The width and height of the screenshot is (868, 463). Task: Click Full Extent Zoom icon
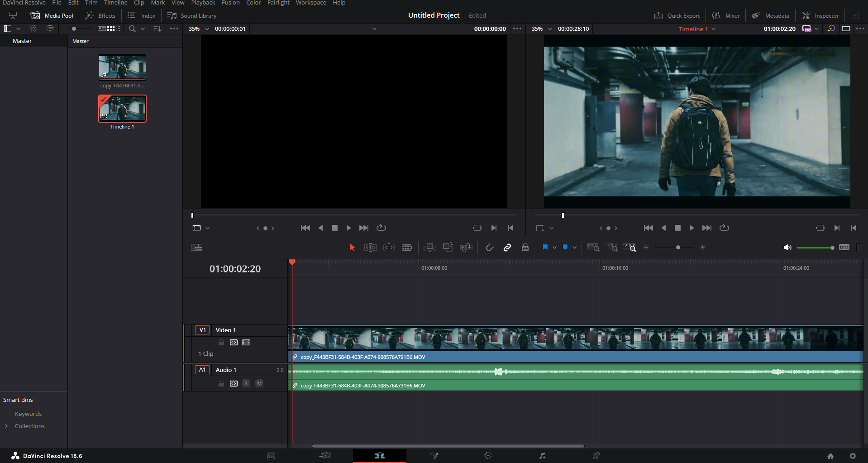593,247
